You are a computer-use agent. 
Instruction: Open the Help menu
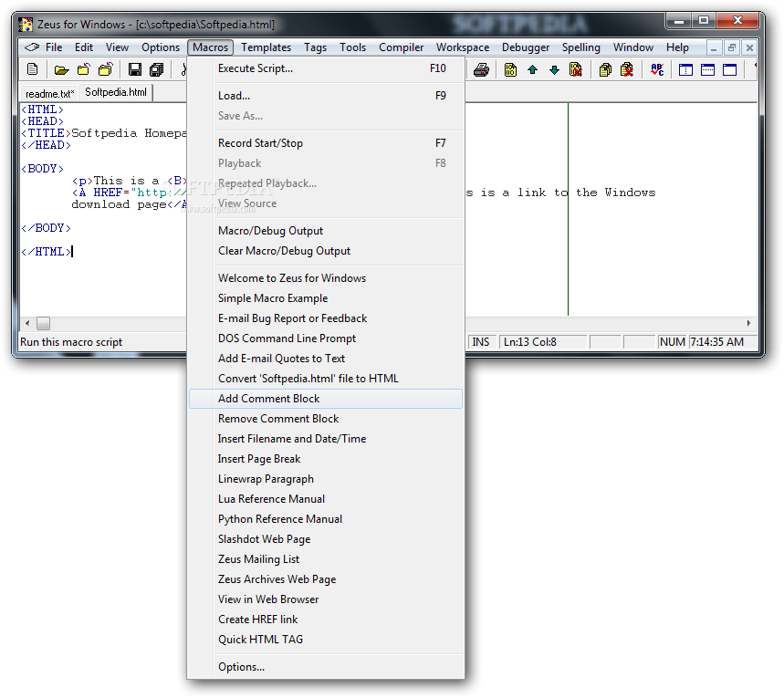point(677,47)
